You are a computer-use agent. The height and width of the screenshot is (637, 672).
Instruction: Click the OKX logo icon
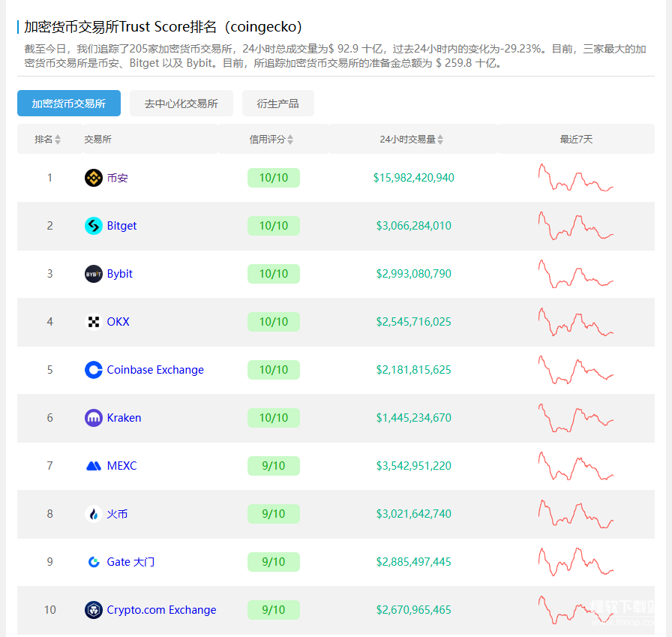pyautogui.click(x=94, y=322)
